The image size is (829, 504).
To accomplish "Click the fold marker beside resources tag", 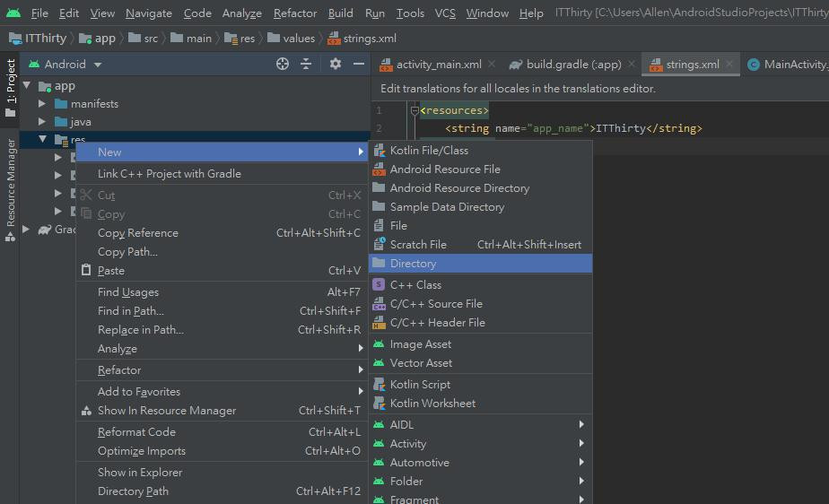I will click(x=414, y=110).
